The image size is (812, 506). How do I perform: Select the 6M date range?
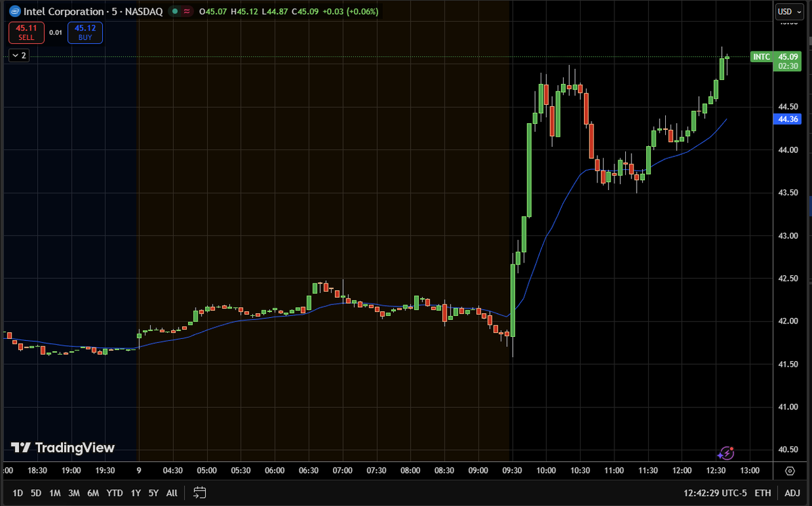click(x=93, y=493)
